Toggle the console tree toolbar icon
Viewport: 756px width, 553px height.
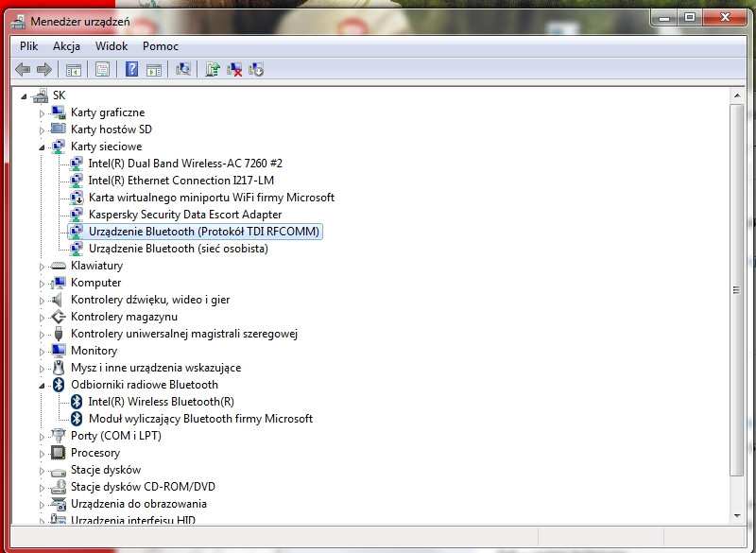coord(74,69)
